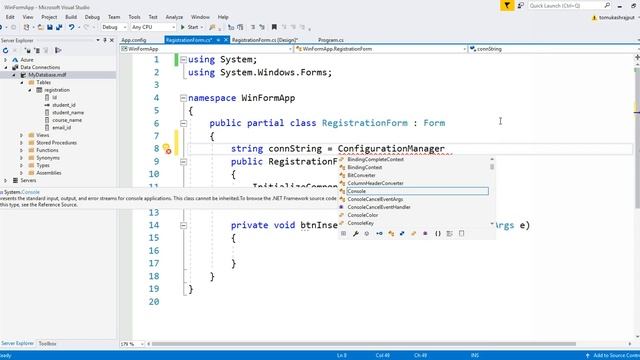Collapse the RegistrationForm class code block
Screen dimensions: 640x360
[x=183, y=123]
